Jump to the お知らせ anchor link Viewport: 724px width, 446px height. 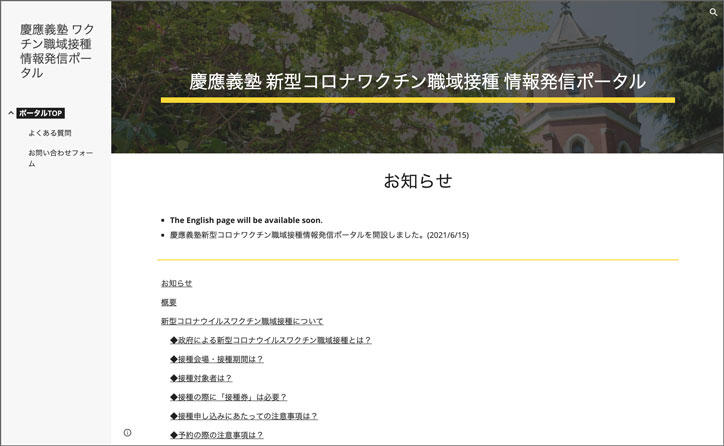tap(176, 283)
